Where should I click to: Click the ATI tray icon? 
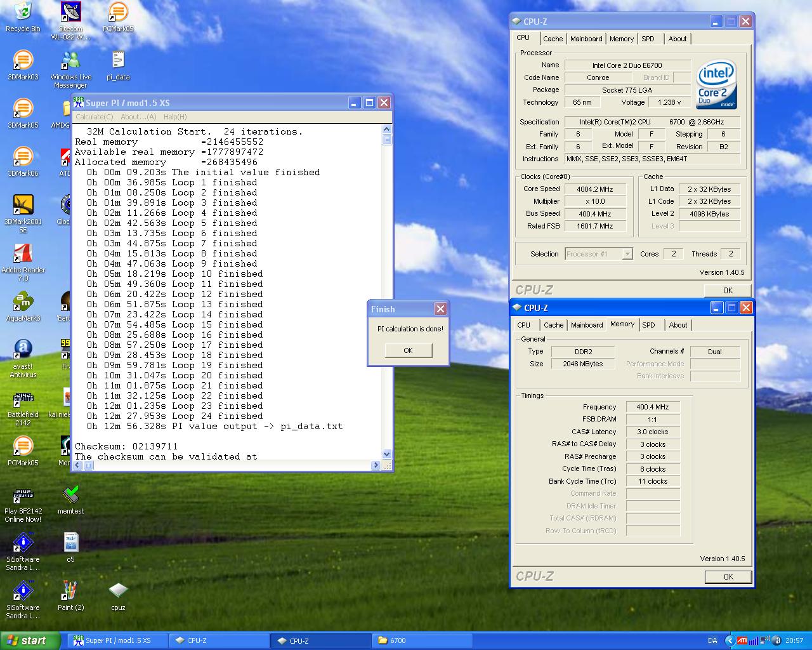[742, 640]
